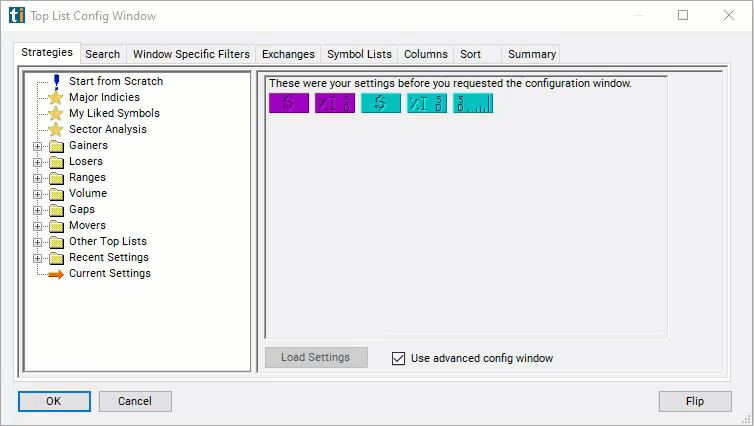The height and width of the screenshot is (426, 754).
Task: Click the Major Indicies star icon
Action: [x=56, y=98]
